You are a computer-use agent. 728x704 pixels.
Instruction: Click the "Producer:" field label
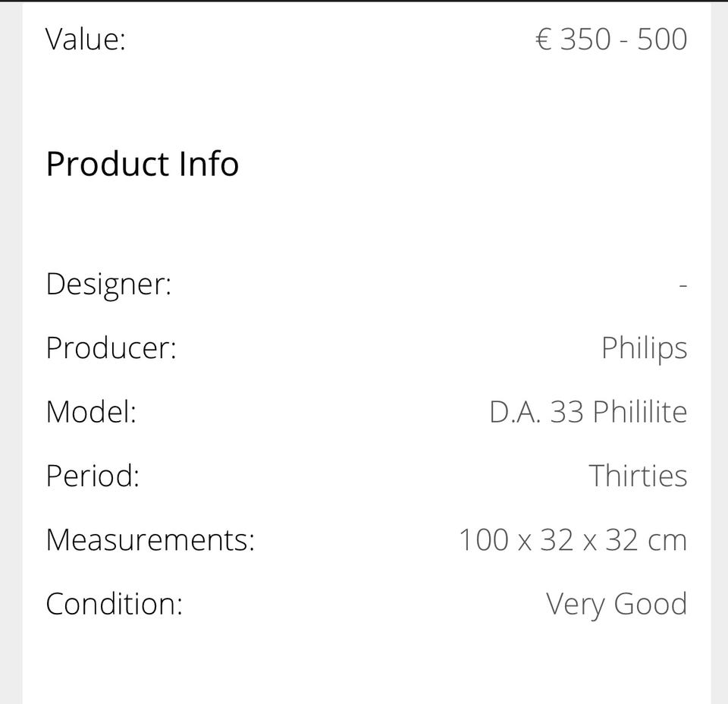click(x=111, y=347)
